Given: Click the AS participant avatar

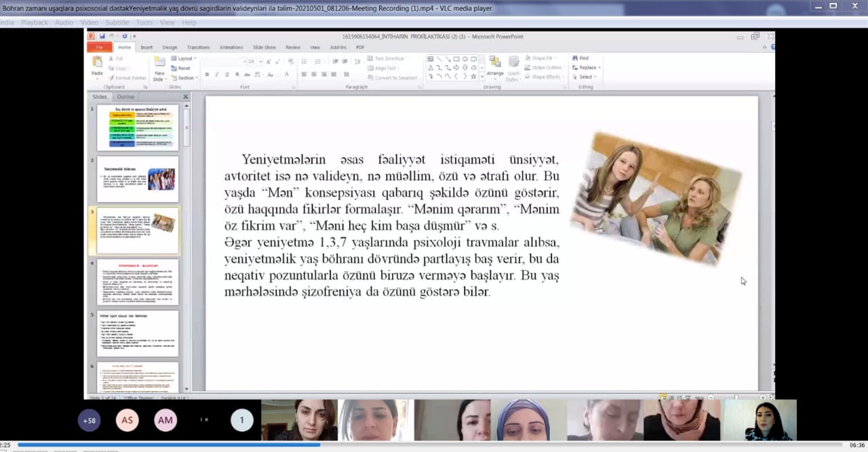Looking at the screenshot, I should (127, 420).
